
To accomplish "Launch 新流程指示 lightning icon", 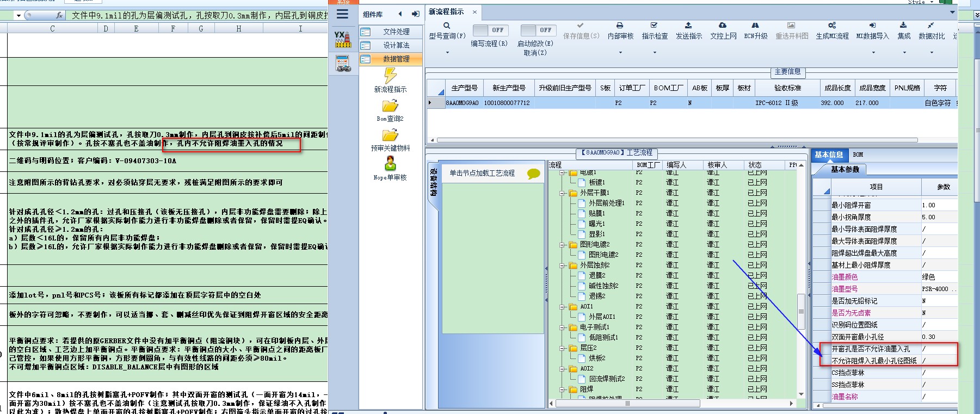I will click(390, 76).
